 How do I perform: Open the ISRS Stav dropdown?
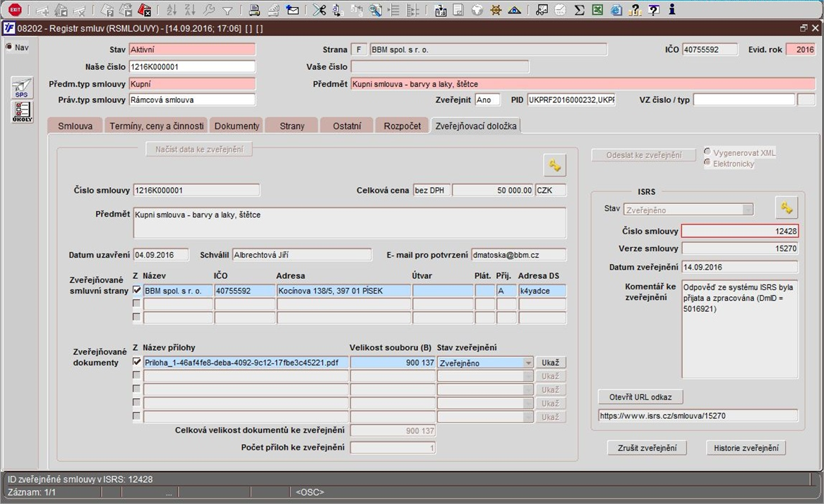coord(747,210)
